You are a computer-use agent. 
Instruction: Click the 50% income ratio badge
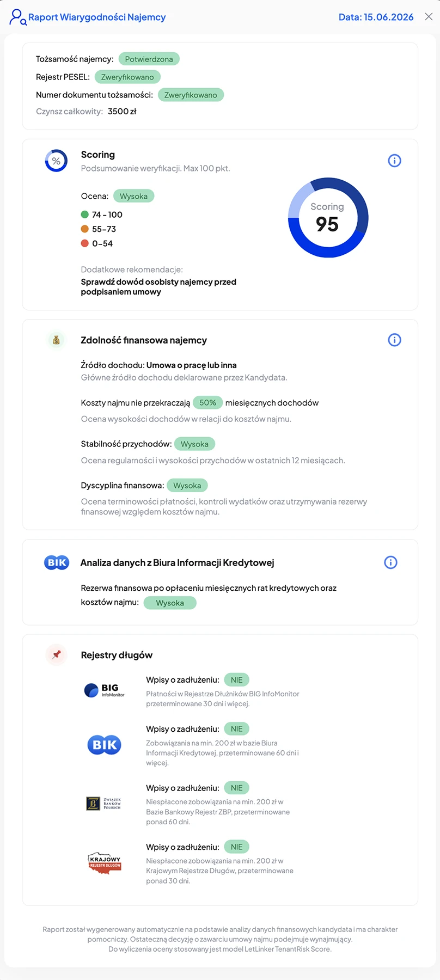click(x=207, y=402)
